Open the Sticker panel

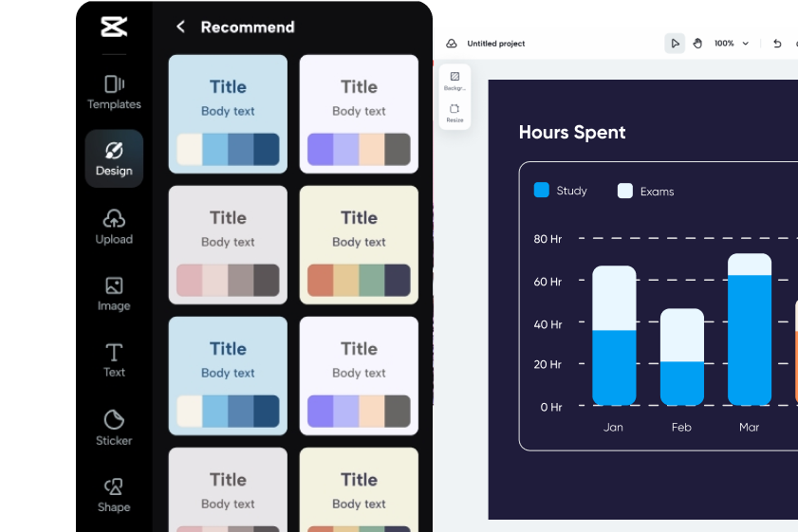pyautogui.click(x=114, y=428)
